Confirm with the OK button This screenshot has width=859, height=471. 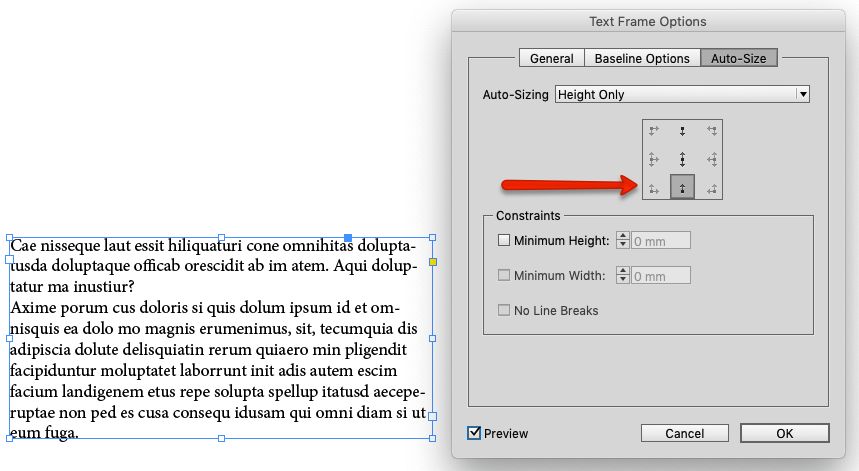784,433
